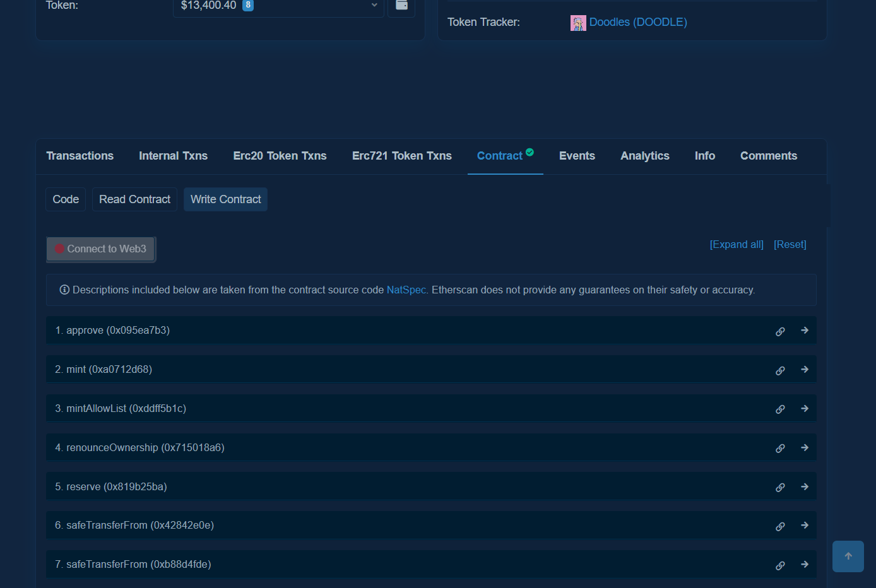Open the Erc721 Token Txns tab
The height and width of the screenshot is (588, 876).
tap(401, 156)
